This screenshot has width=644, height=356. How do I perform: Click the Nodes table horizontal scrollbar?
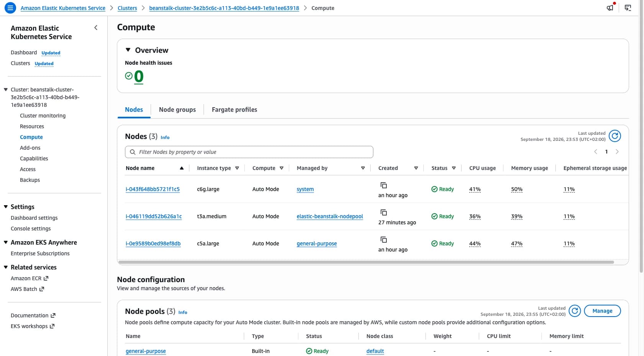[366, 262]
